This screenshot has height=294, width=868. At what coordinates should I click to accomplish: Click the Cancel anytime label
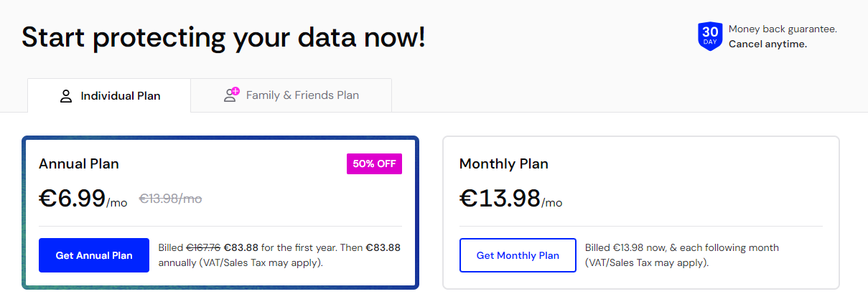coord(767,44)
